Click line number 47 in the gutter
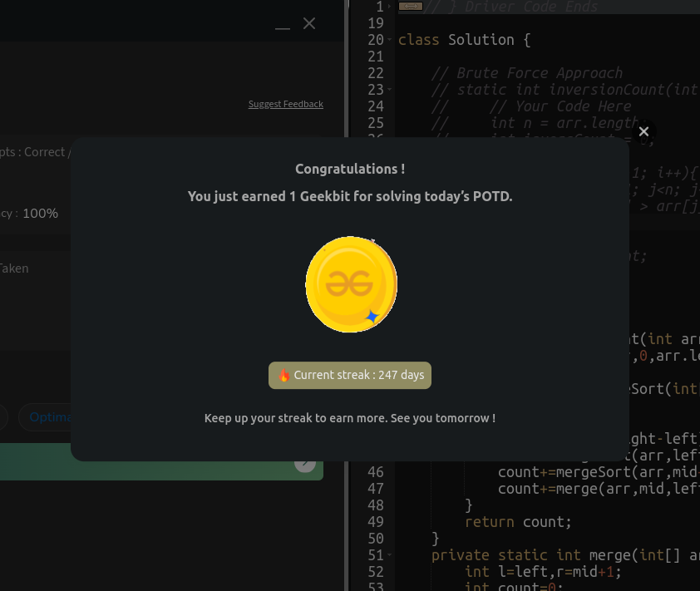Viewport: 700px width, 591px height. coord(376,489)
